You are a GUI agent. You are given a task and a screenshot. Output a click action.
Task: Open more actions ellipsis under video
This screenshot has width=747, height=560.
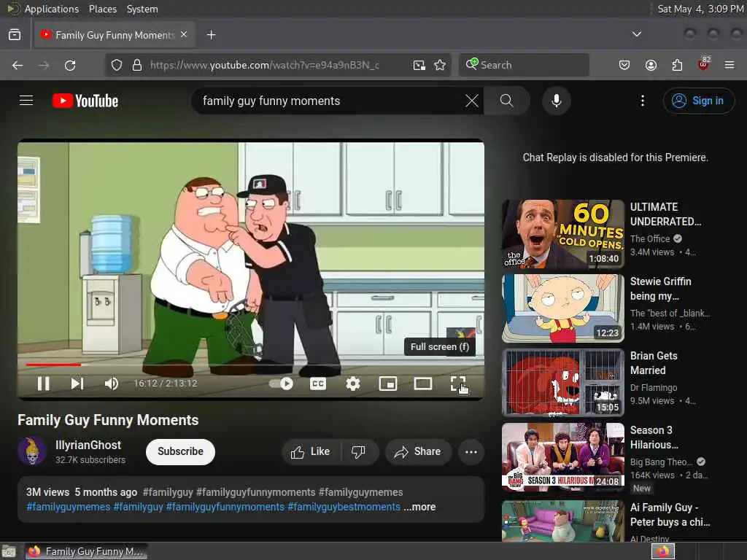471,451
